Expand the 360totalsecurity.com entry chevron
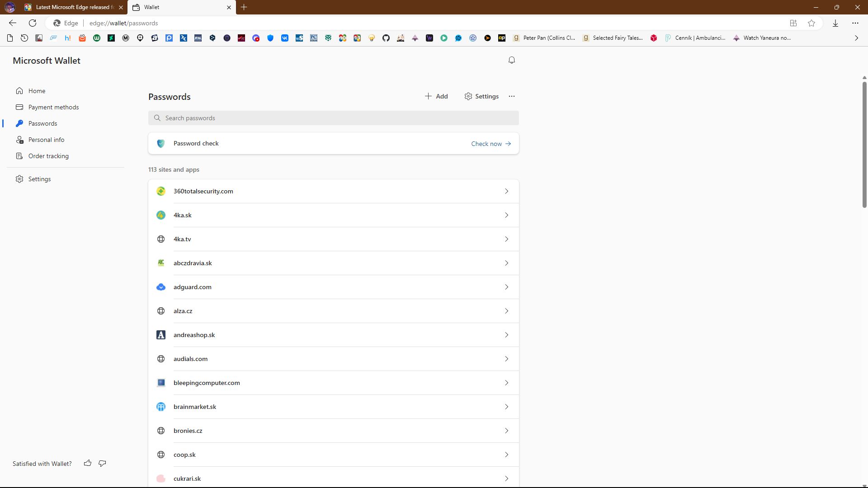Image resolution: width=868 pixels, height=488 pixels. click(506, 191)
